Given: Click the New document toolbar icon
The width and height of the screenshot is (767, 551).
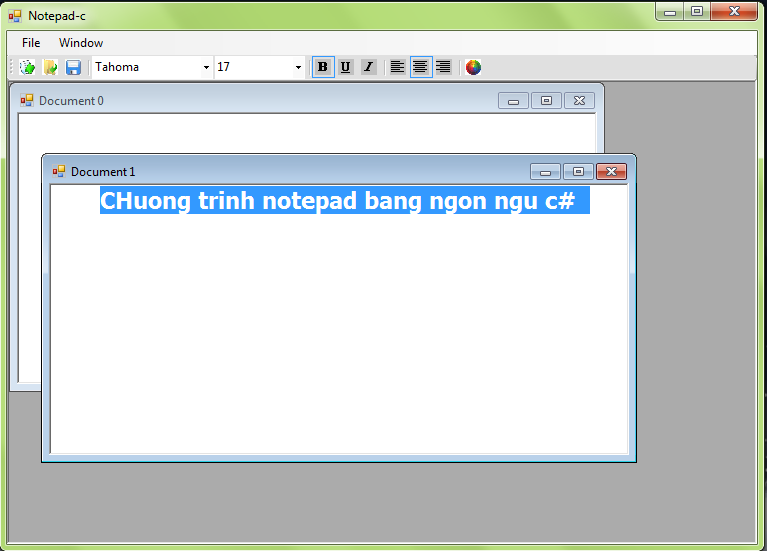Looking at the screenshot, I should coord(28,67).
